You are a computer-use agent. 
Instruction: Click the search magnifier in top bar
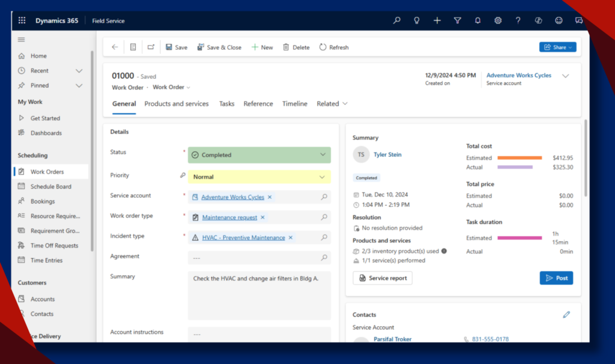click(396, 20)
